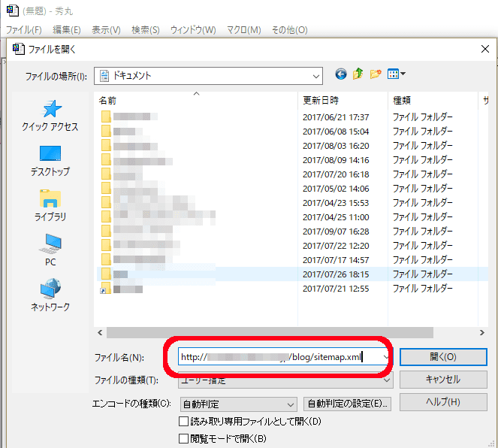Open the view menu icon
The width and height of the screenshot is (498, 448).
tap(396, 74)
